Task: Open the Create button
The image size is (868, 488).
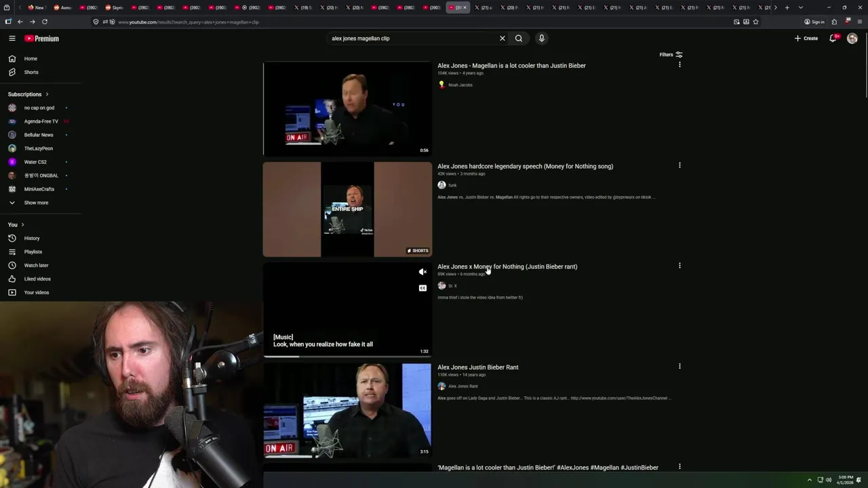Action: [x=806, y=39]
